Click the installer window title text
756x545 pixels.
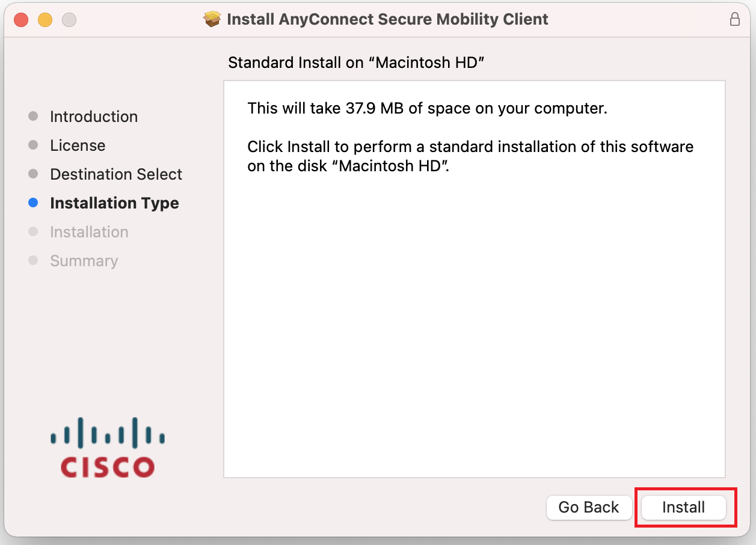tap(387, 19)
